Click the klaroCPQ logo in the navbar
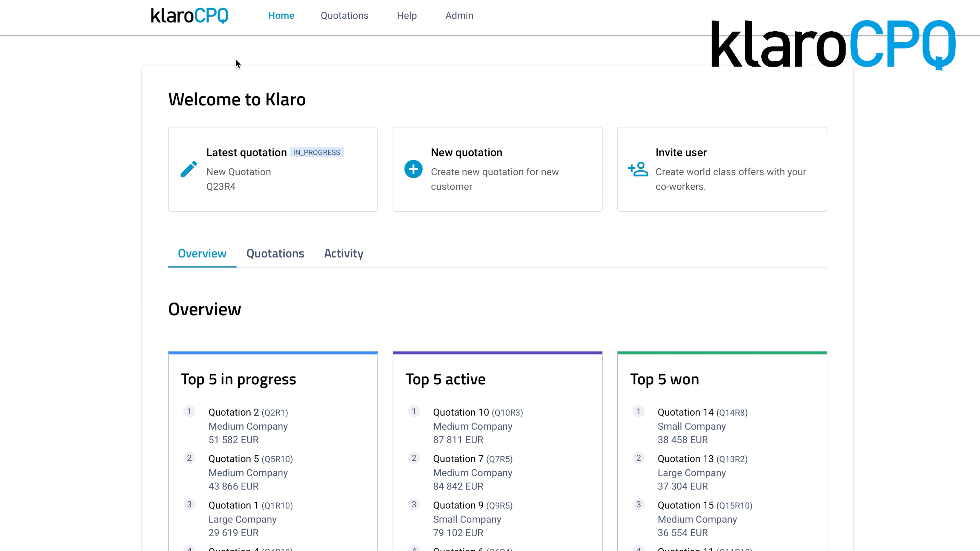Screen dimensions: 980x551 [189, 16]
